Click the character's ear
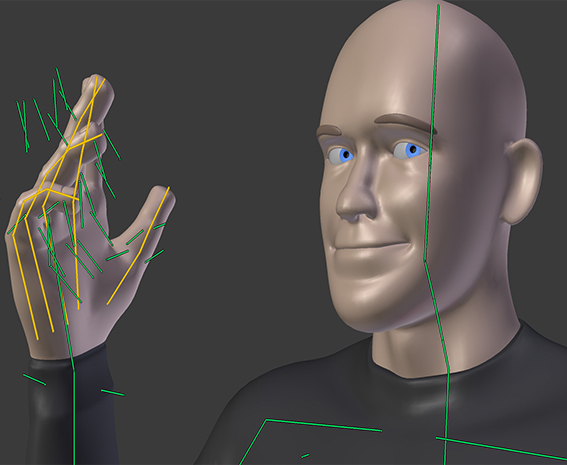567x465 pixels. tap(521, 182)
